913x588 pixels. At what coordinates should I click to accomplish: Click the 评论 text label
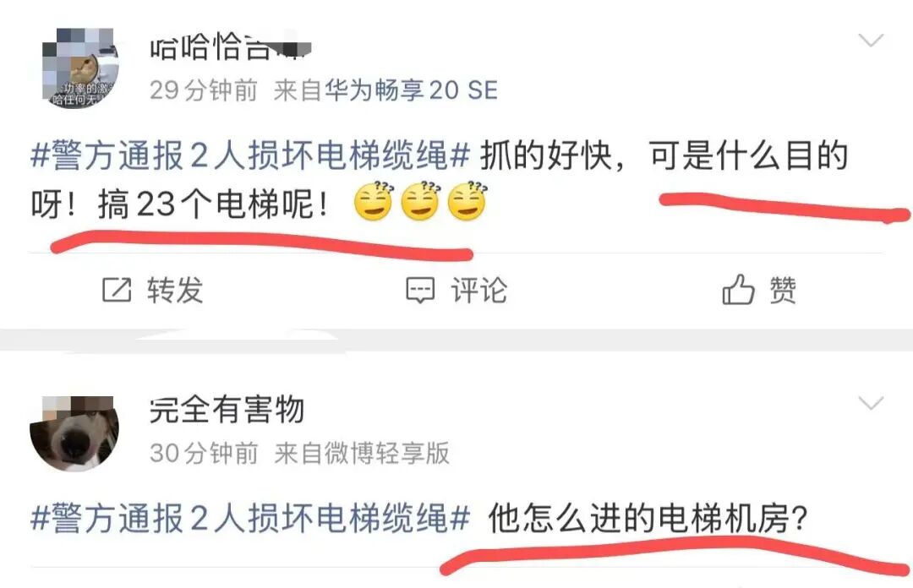coord(478,290)
